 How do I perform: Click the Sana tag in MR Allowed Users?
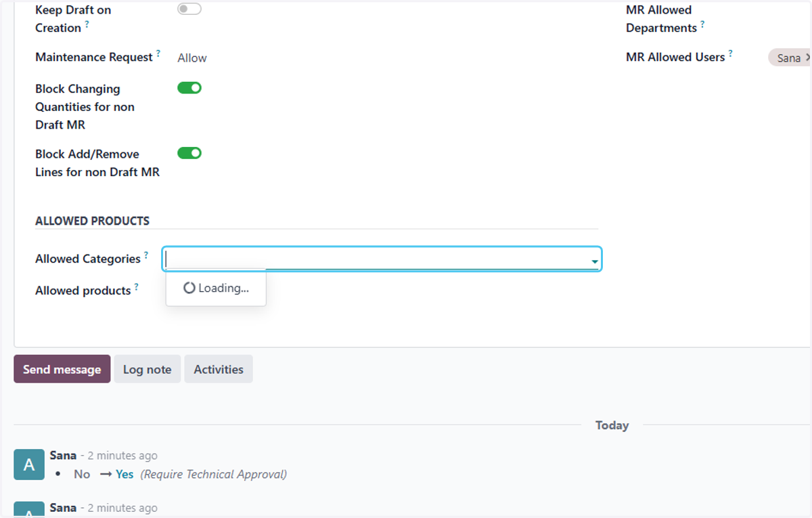[790, 58]
